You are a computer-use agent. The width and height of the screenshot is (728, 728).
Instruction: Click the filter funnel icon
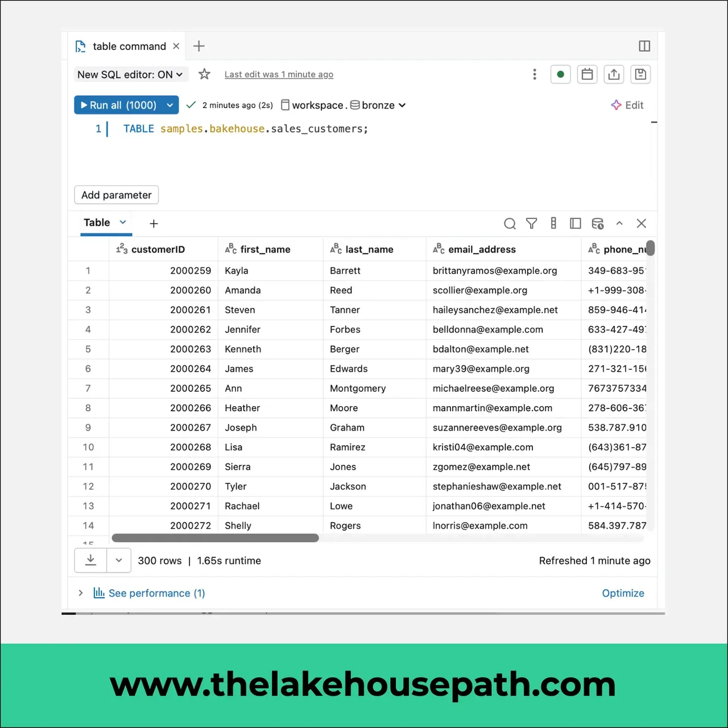point(531,224)
